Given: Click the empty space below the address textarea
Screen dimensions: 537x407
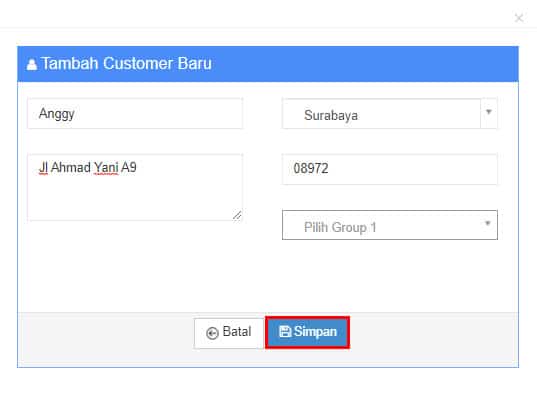Looking at the screenshot, I should click(x=135, y=266).
